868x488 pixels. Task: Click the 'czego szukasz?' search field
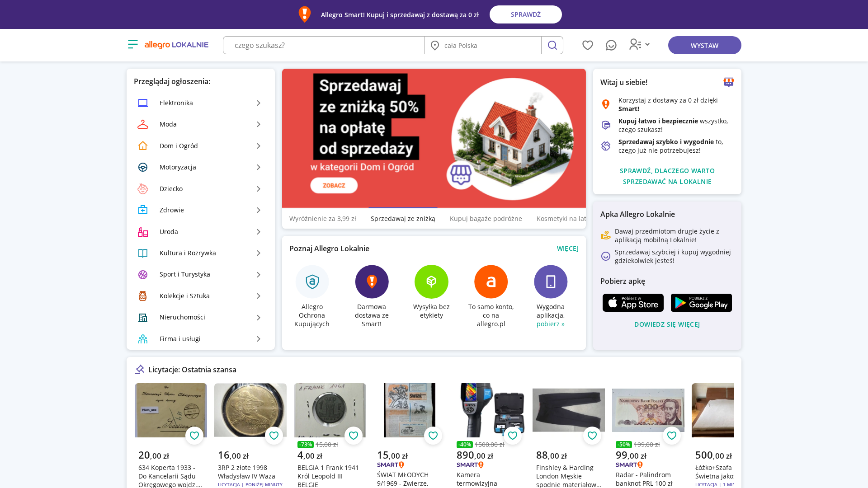[x=324, y=45]
